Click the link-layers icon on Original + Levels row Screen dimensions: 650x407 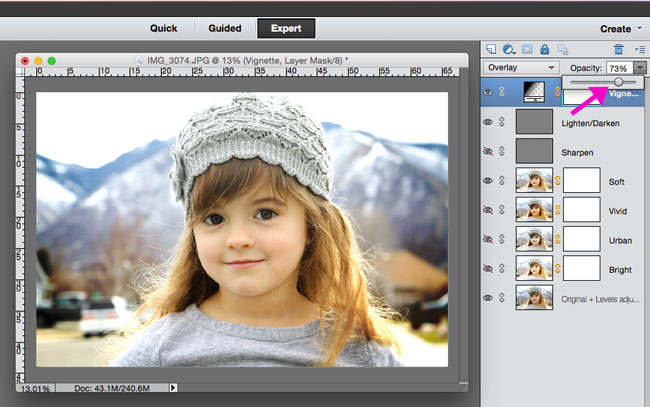(502, 298)
